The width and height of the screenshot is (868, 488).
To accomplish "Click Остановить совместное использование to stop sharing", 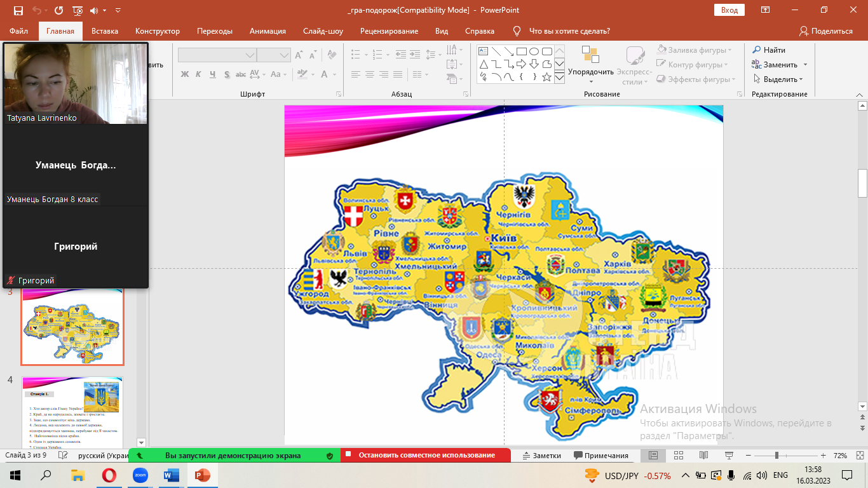I will pos(426,456).
